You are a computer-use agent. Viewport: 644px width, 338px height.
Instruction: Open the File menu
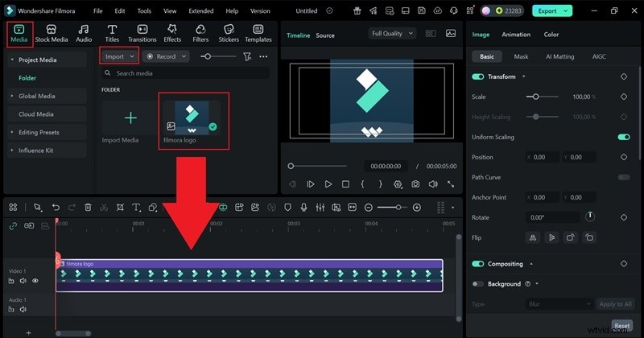[x=97, y=11]
